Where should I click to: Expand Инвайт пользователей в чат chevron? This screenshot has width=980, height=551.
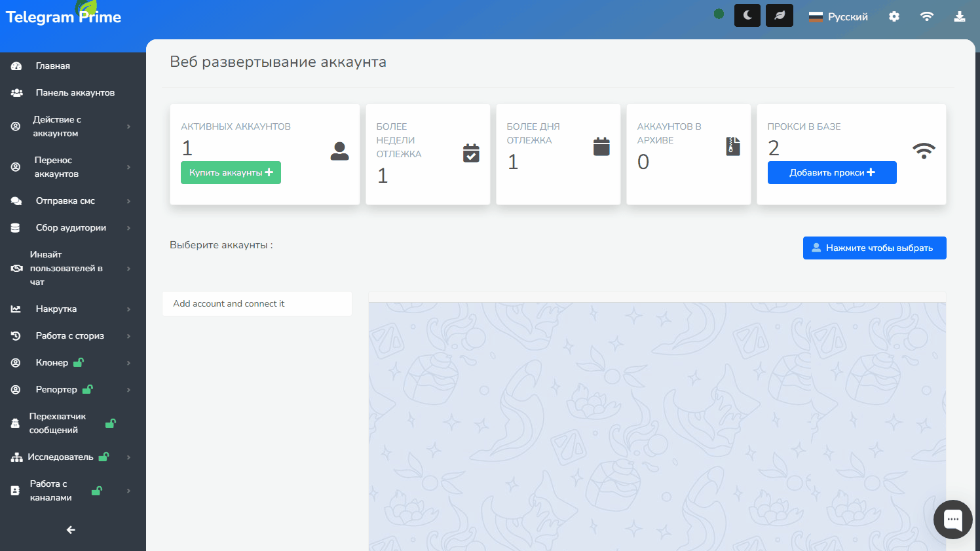(128, 269)
